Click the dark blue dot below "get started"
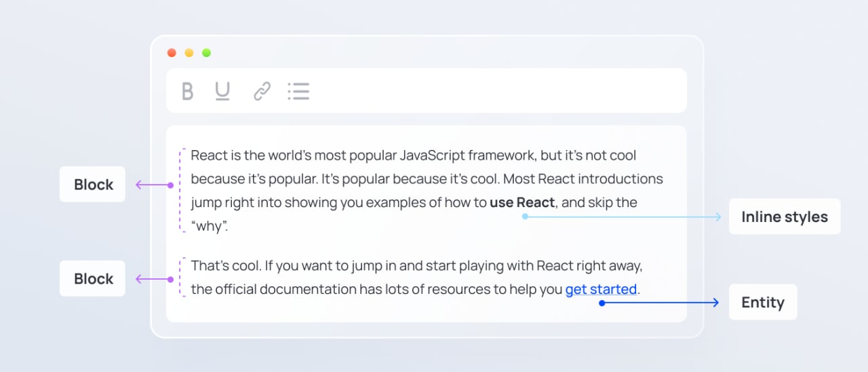The height and width of the screenshot is (372, 868). point(601,303)
